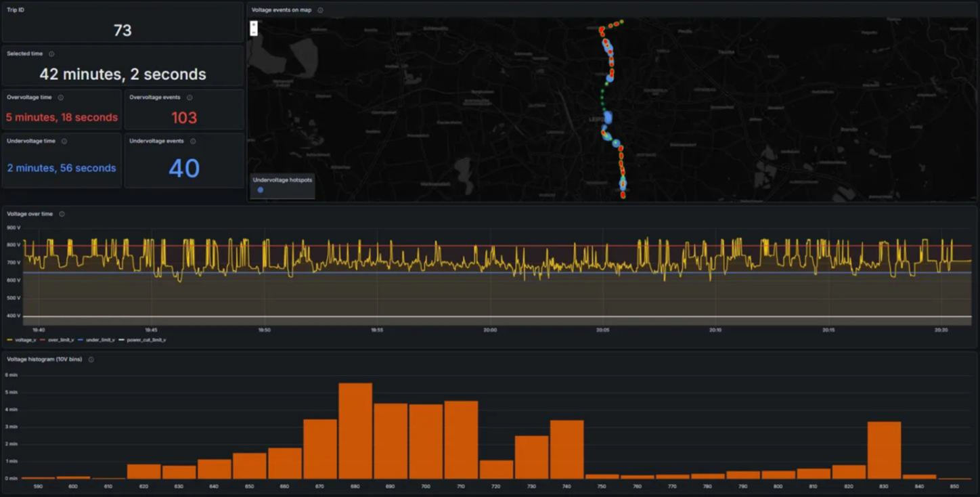Open Voltage histogram panel title menu
This screenshot has height=497, width=980.
(x=44, y=360)
